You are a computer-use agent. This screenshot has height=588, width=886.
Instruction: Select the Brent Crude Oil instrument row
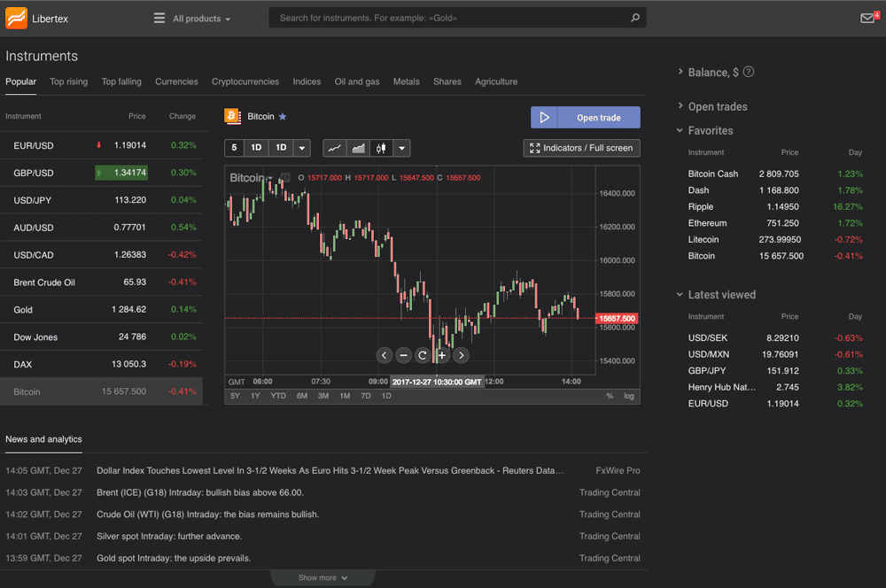(x=102, y=282)
